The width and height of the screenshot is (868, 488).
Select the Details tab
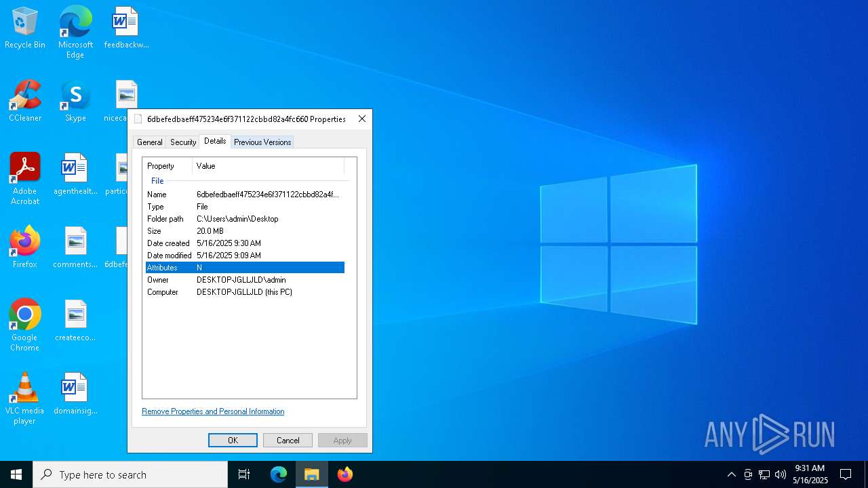(x=215, y=141)
